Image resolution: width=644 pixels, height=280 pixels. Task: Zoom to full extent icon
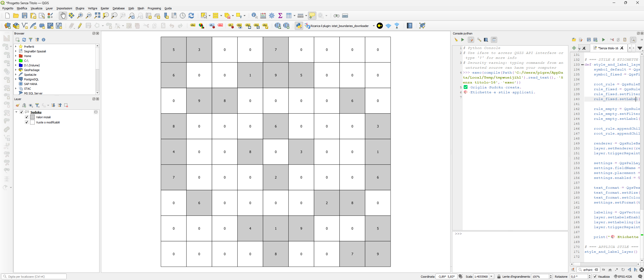(x=97, y=16)
